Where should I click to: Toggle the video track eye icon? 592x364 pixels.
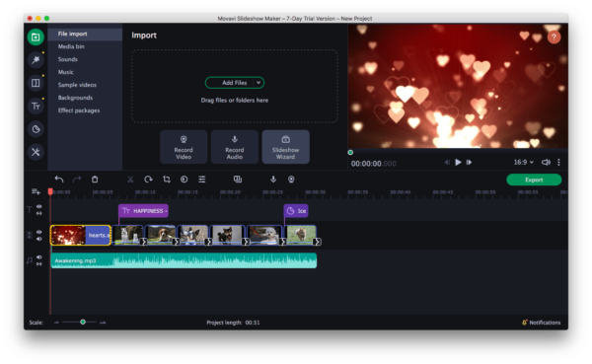(x=38, y=232)
